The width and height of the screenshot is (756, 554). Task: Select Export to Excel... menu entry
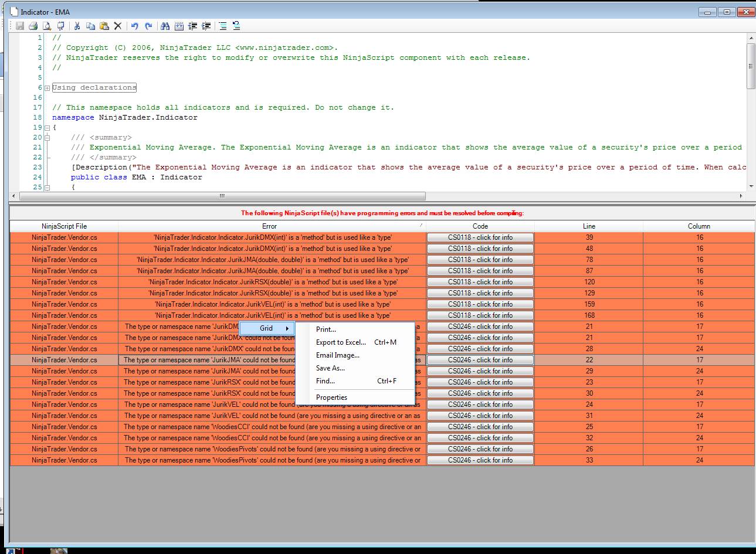[x=355, y=342]
